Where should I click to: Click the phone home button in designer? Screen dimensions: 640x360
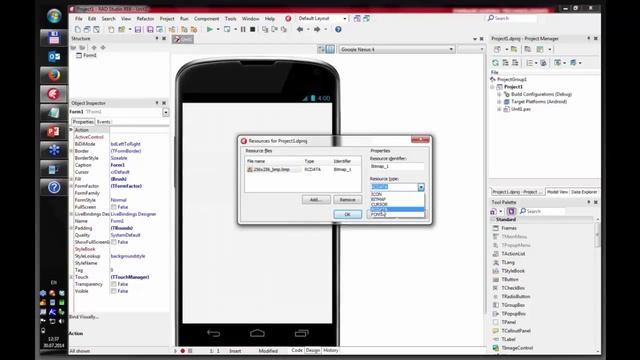(x=257, y=333)
